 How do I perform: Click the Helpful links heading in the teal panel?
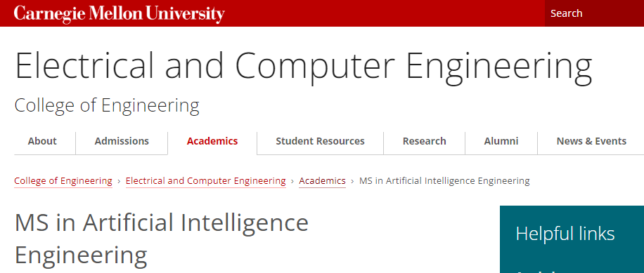point(565,234)
